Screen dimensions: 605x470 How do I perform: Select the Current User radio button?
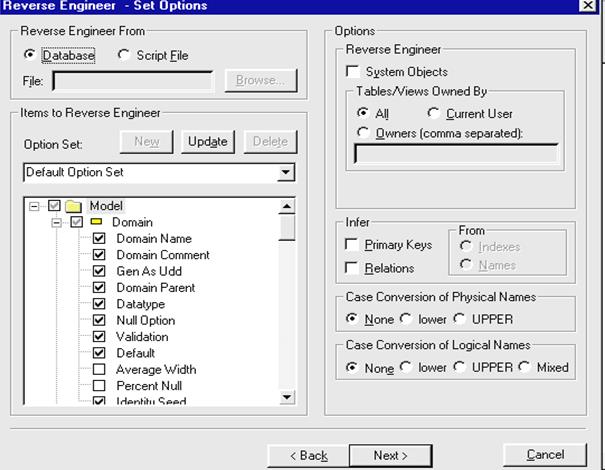point(433,113)
